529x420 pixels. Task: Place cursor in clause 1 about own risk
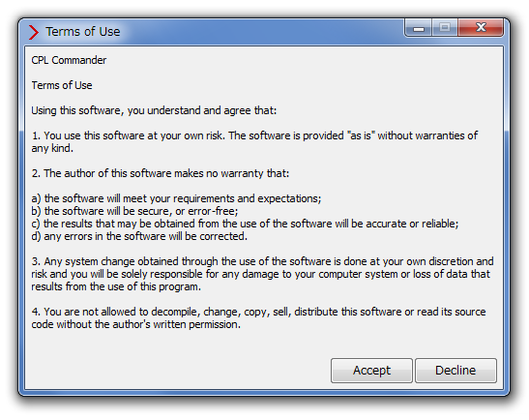pos(254,142)
